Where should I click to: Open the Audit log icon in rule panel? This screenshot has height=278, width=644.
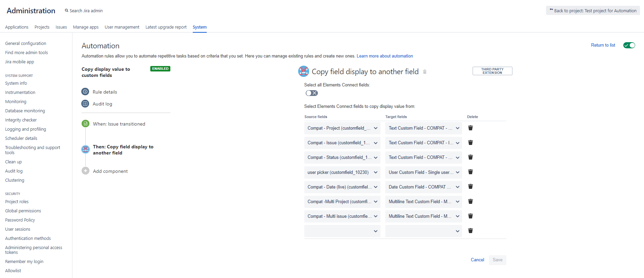[x=85, y=103]
